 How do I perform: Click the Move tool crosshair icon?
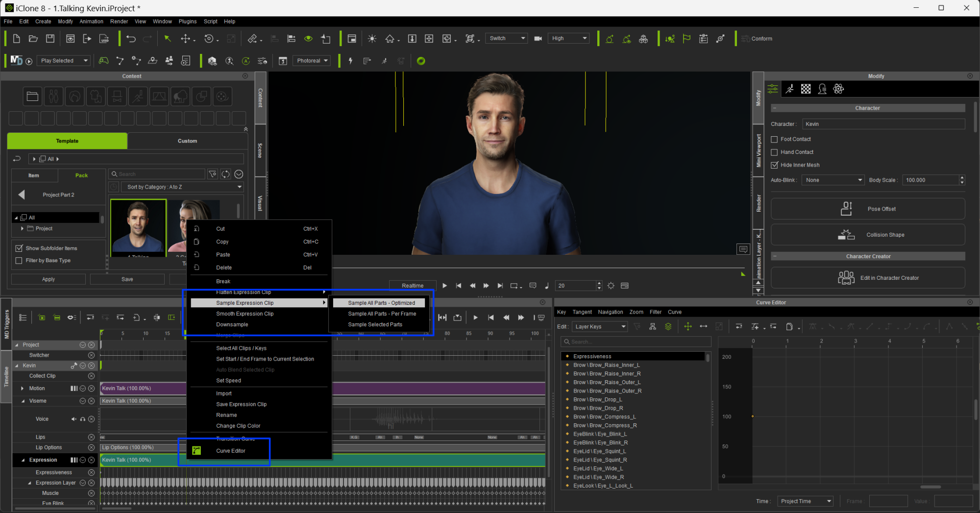tap(186, 39)
